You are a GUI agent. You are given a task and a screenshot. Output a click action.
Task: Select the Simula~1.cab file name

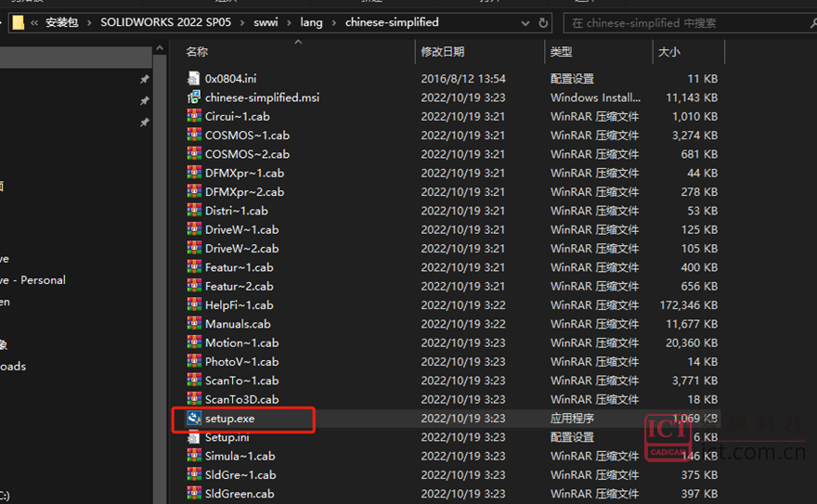click(x=240, y=456)
